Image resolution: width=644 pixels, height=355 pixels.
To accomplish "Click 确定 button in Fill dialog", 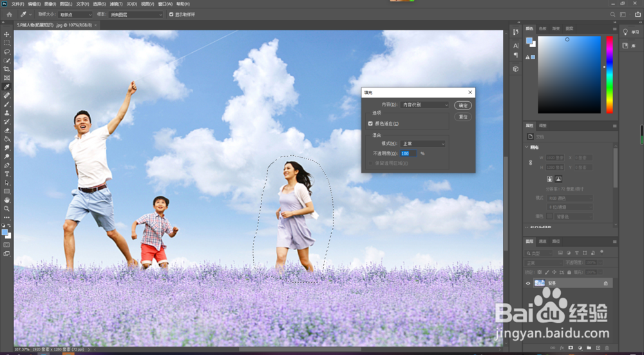I will (x=463, y=106).
